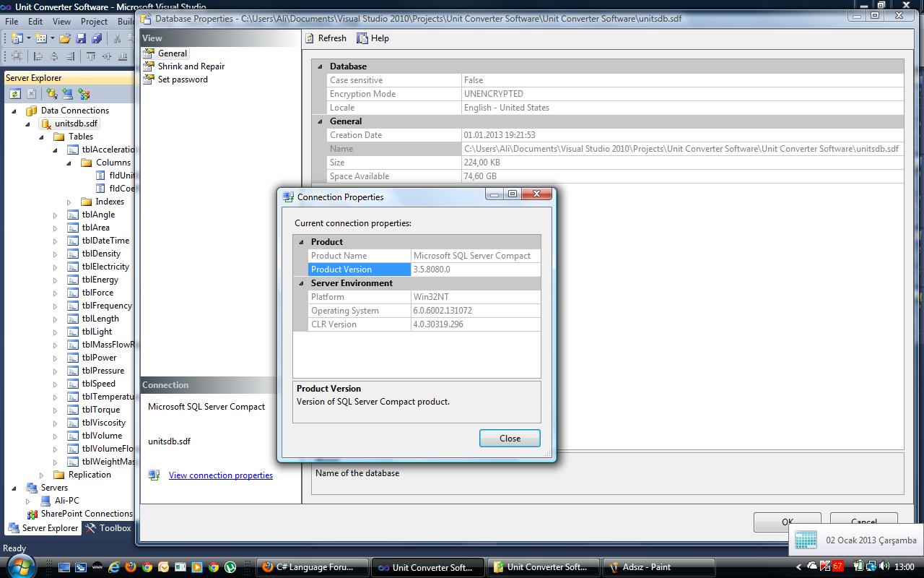
Task: Click Align to Grid icon in layout toolbar
Action: tap(17, 56)
